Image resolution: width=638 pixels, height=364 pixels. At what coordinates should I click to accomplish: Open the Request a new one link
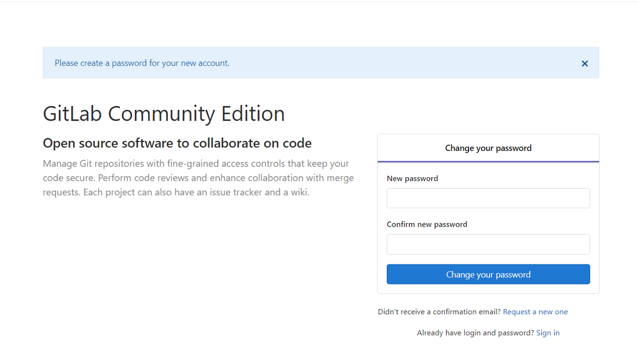pos(535,312)
